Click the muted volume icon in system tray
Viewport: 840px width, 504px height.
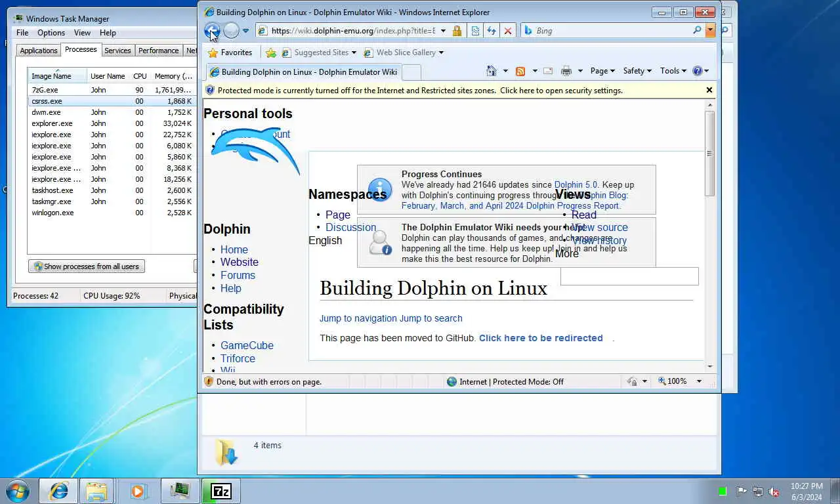point(774,492)
